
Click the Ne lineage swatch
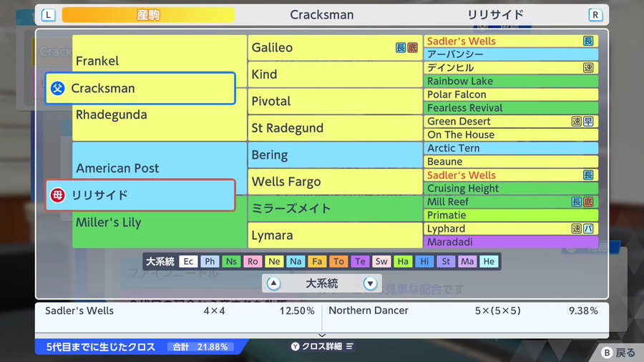click(274, 261)
